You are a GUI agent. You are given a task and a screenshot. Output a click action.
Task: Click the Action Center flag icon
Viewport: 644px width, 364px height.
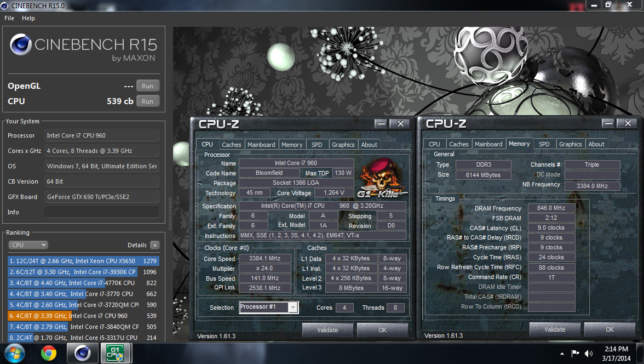pyautogui.click(x=576, y=354)
